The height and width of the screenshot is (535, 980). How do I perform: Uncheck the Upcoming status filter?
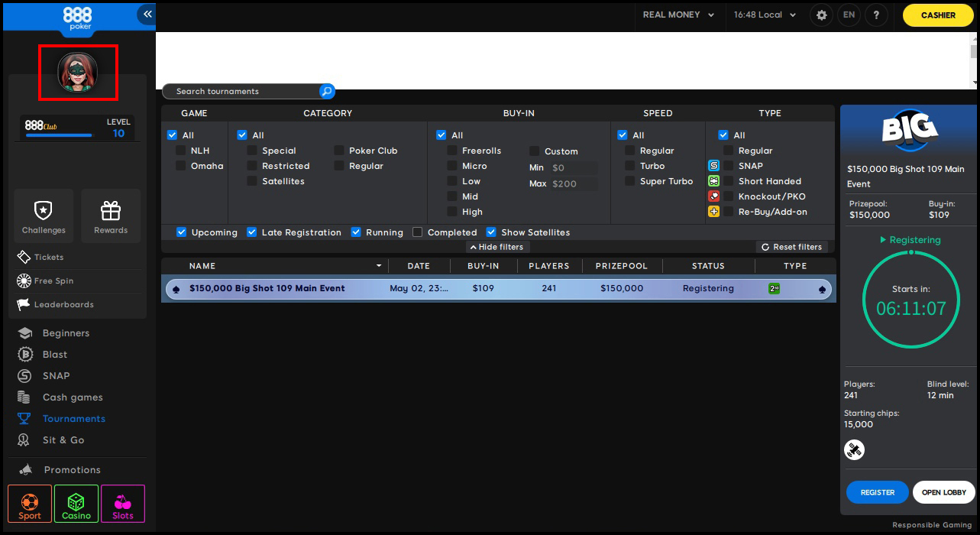182,232
